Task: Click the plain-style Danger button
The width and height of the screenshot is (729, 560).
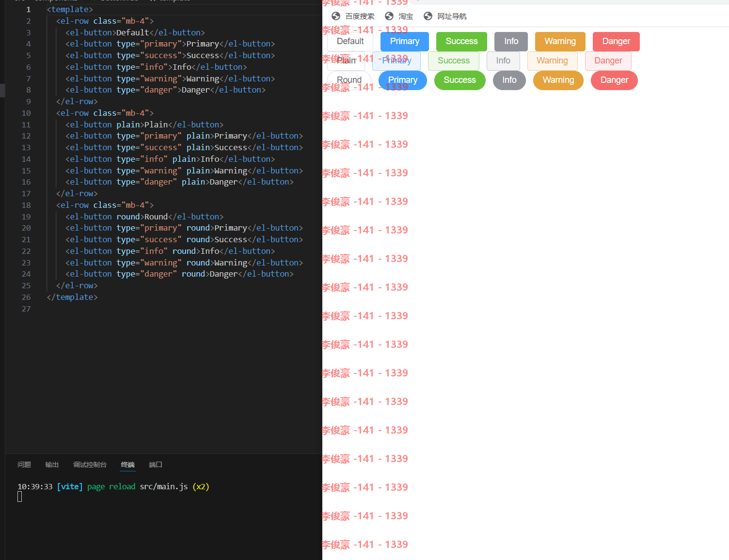Action: click(608, 61)
